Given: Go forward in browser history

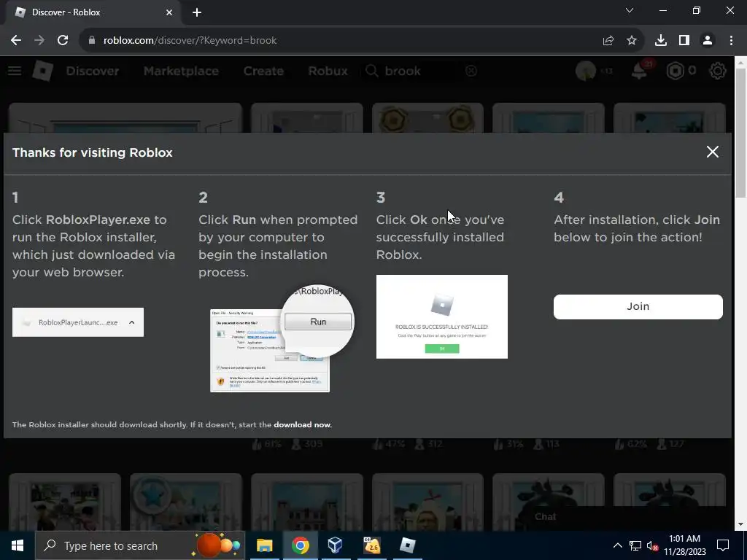Looking at the screenshot, I should point(39,41).
